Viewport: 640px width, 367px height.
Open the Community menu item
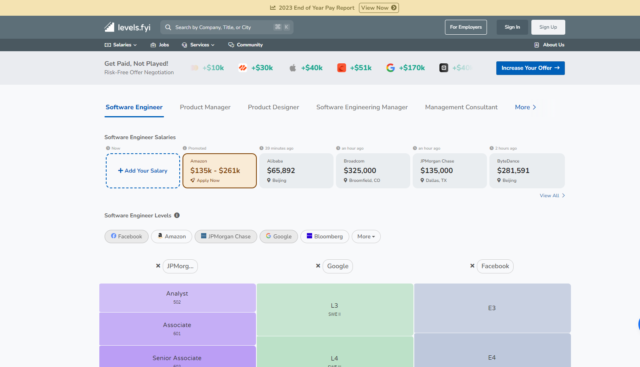point(245,45)
